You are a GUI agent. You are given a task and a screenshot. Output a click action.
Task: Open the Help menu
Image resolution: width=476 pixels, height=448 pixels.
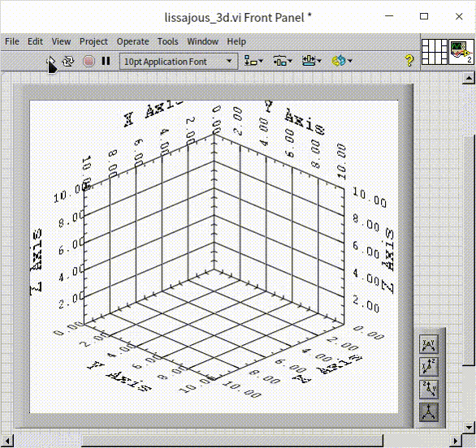236,41
